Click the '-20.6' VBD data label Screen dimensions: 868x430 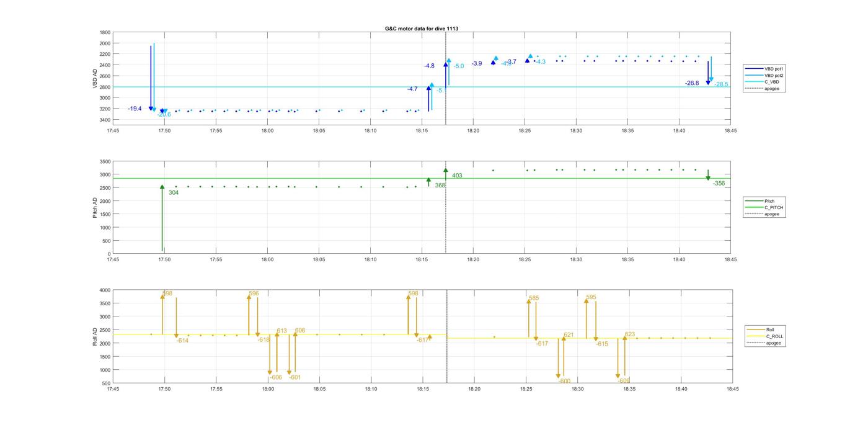coord(164,114)
